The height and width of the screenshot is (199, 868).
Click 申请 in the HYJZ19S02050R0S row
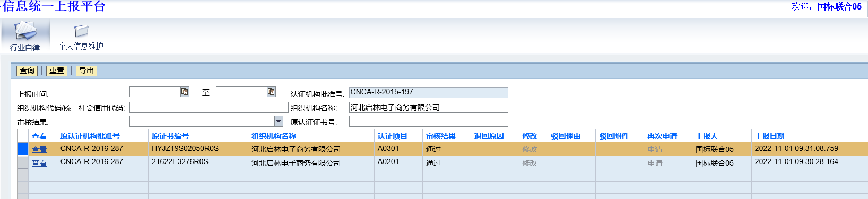point(655,149)
